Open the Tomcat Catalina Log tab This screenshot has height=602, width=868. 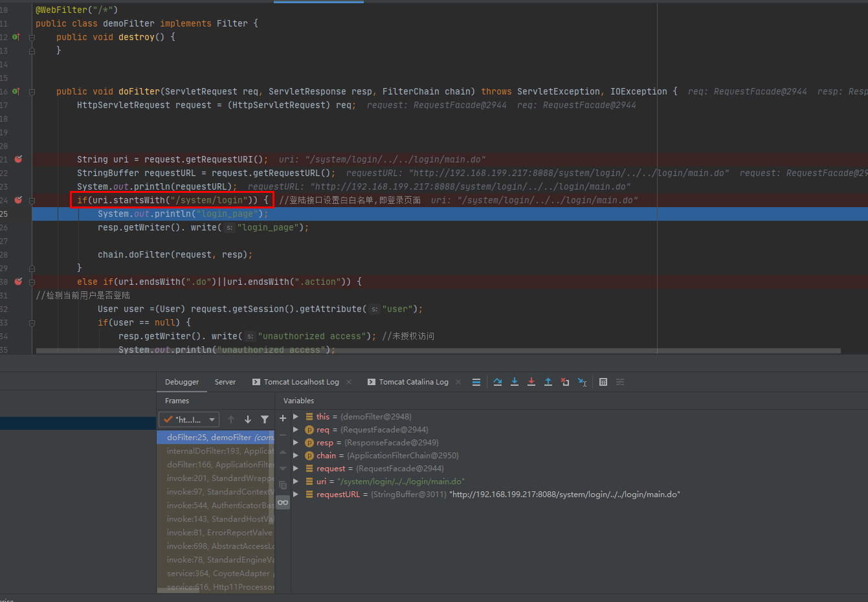412,382
